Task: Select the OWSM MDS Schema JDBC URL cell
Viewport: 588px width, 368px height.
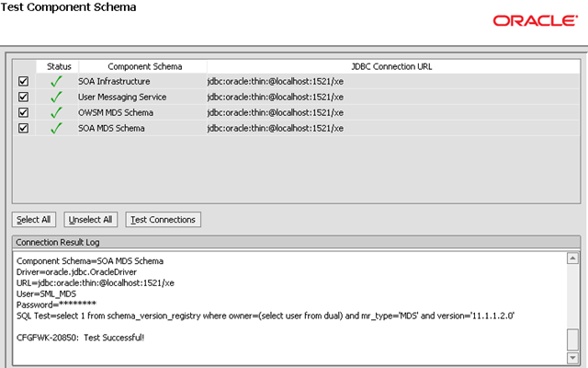Action: 276,112
